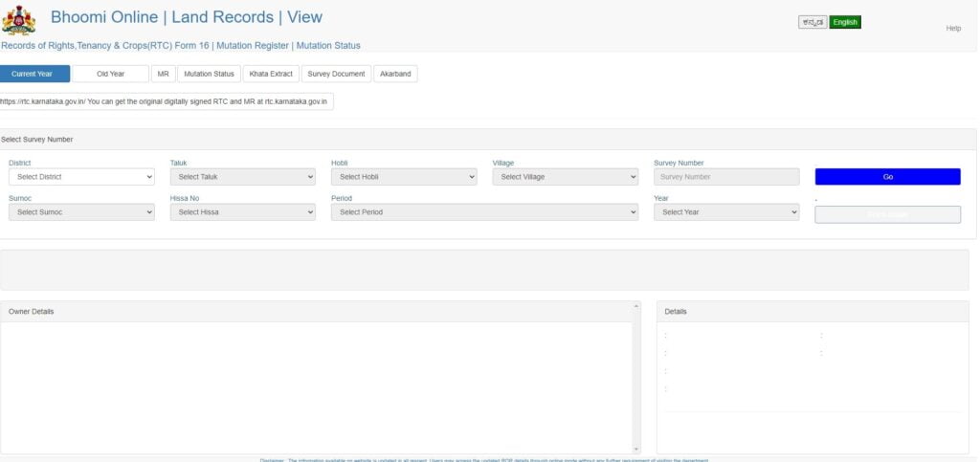Switch language to Kannada
This screenshot has width=980, height=462.
(x=813, y=22)
